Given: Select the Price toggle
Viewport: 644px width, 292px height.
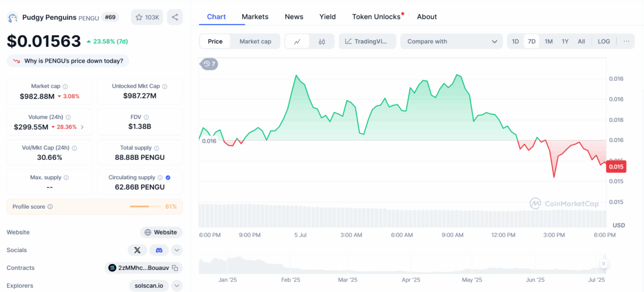Looking at the screenshot, I should tap(215, 41).
